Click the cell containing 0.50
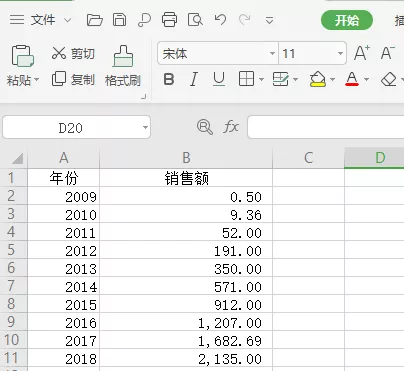Viewport: 404px width, 371px height. click(x=186, y=196)
